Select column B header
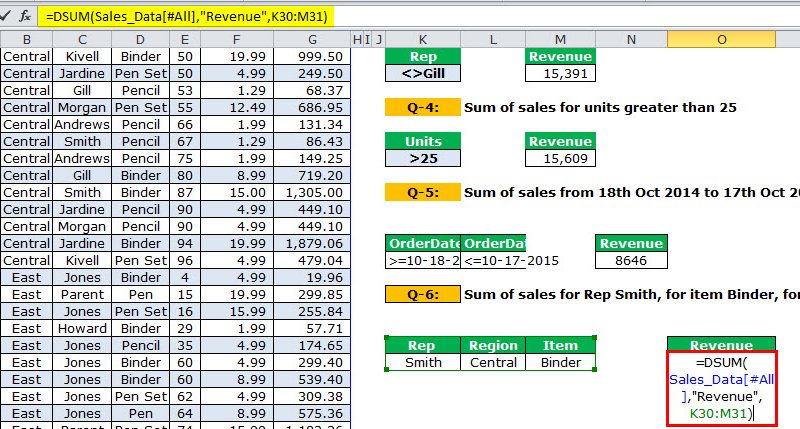Screen dimensions: 800x429 (27, 39)
